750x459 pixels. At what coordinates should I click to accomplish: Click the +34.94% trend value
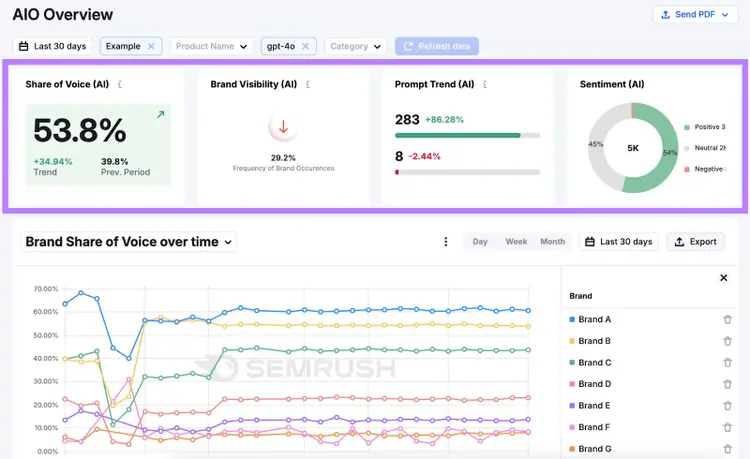pyautogui.click(x=53, y=162)
